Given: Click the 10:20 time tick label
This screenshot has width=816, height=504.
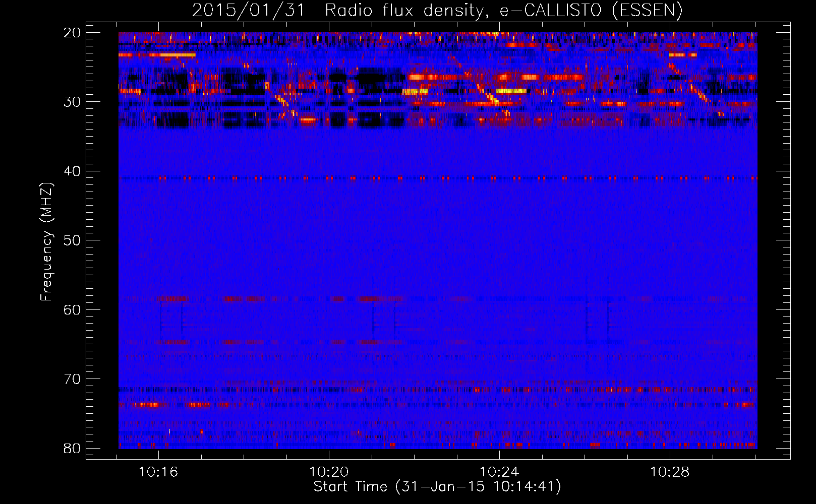Looking at the screenshot, I should pos(329,472).
